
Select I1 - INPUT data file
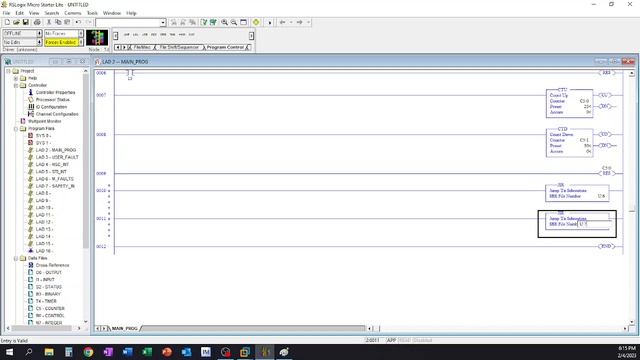[x=45, y=280]
